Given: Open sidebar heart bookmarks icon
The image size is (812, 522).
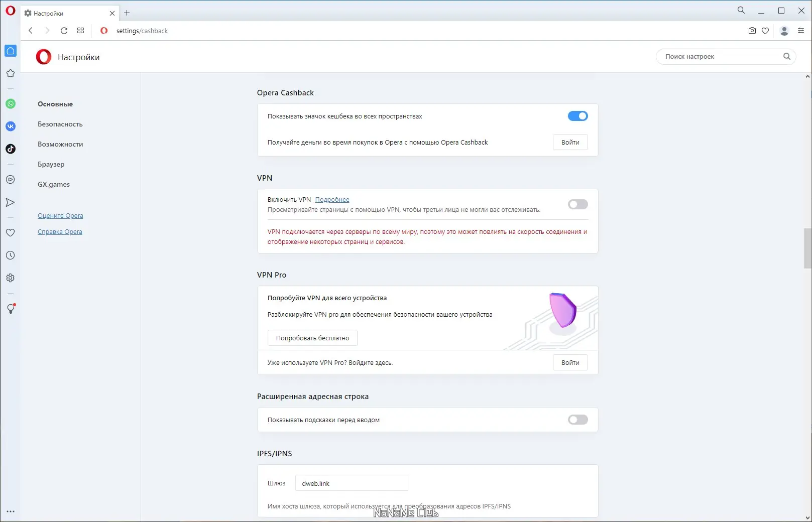Looking at the screenshot, I should pos(11,233).
